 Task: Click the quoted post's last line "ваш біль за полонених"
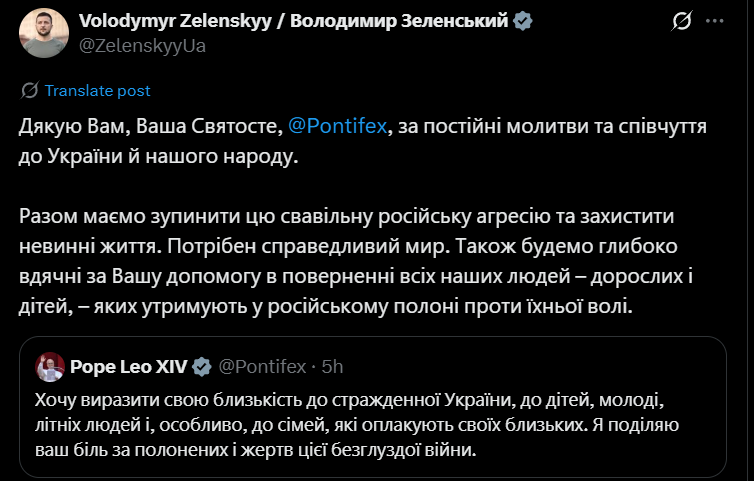pos(250,451)
